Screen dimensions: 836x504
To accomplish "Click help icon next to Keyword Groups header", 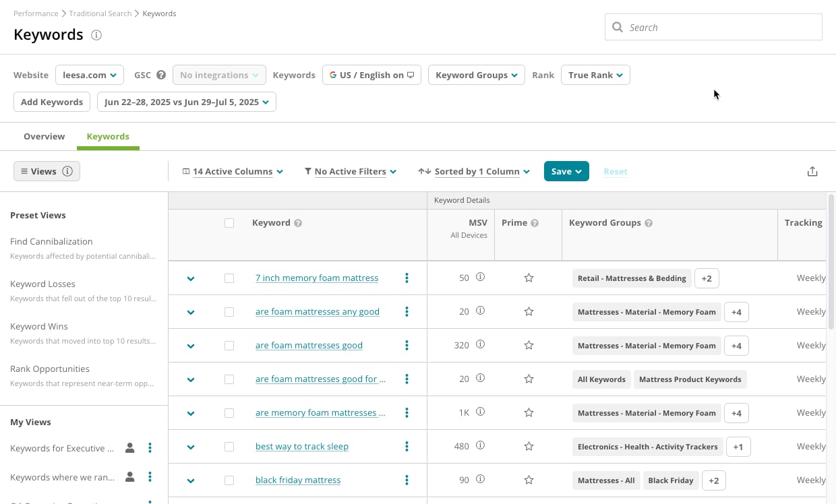I will 649,223.
